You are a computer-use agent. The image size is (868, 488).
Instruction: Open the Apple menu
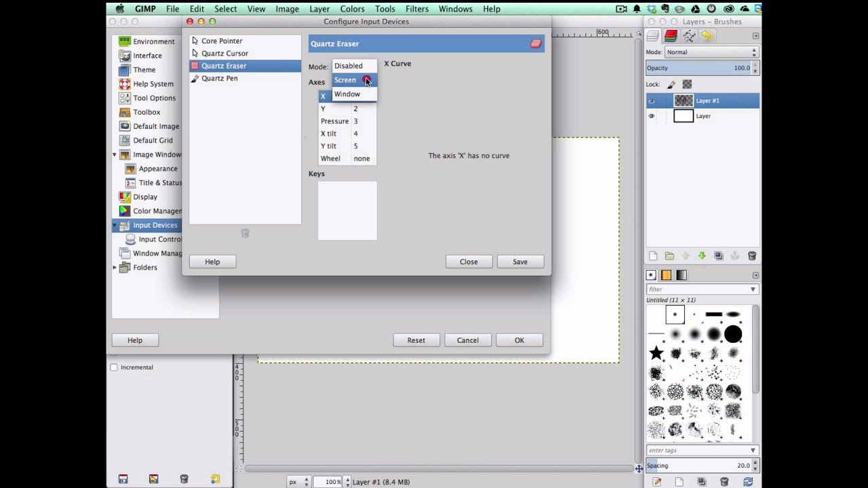(x=120, y=9)
